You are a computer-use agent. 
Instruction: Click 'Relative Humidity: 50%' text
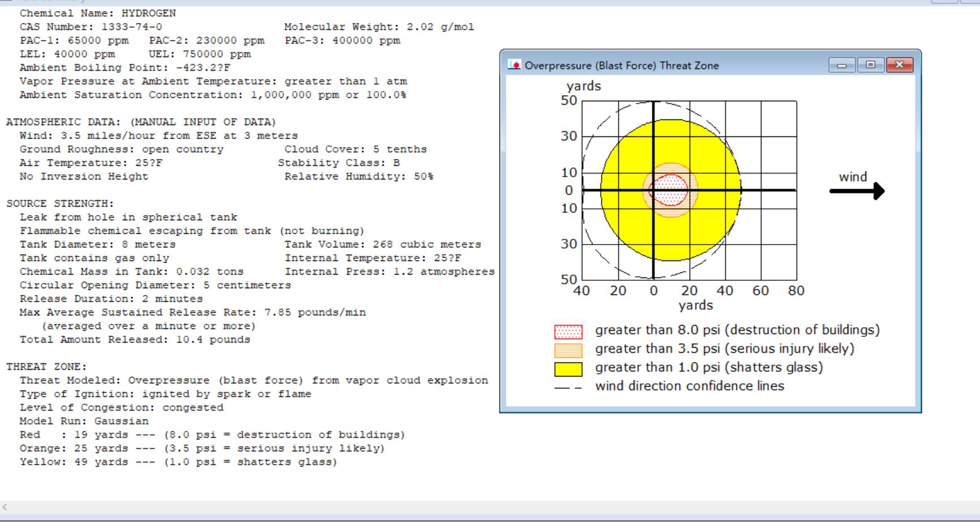(x=359, y=176)
